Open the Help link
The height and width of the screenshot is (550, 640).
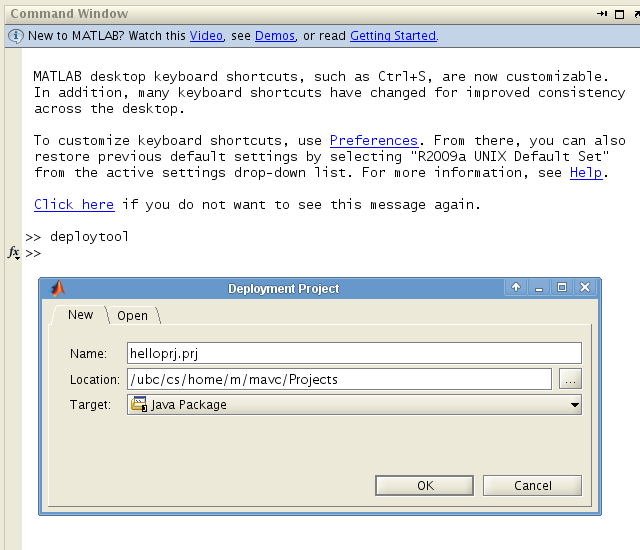[x=586, y=173]
